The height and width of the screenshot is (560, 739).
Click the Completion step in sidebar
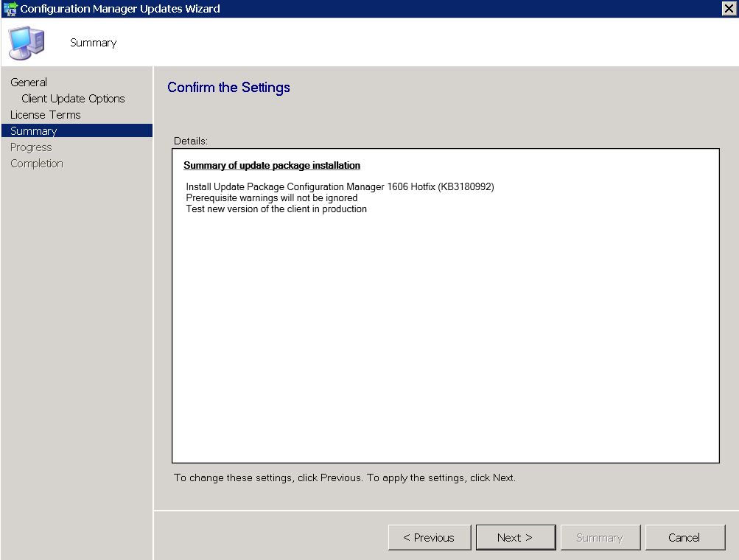37,164
